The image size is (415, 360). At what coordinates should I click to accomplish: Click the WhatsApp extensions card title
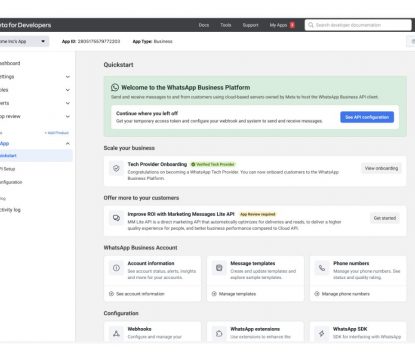[255, 329]
